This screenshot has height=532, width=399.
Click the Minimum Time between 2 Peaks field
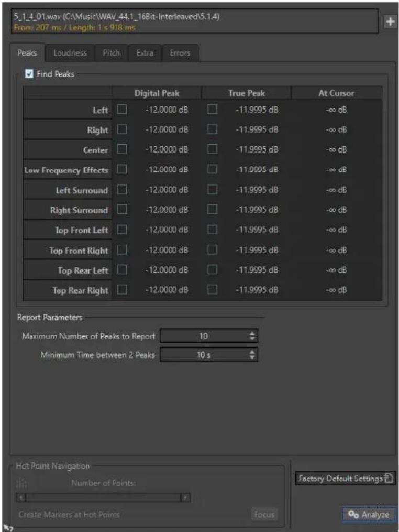click(209, 355)
